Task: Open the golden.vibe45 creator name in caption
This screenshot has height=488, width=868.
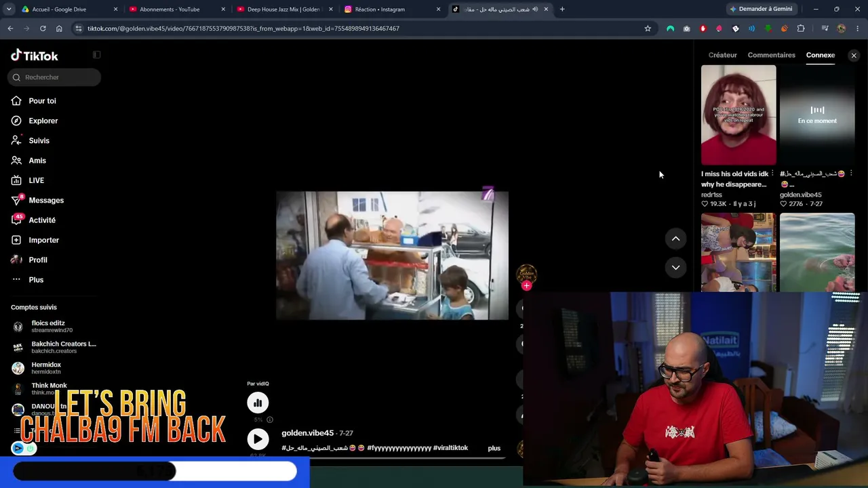Action: (x=307, y=433)
